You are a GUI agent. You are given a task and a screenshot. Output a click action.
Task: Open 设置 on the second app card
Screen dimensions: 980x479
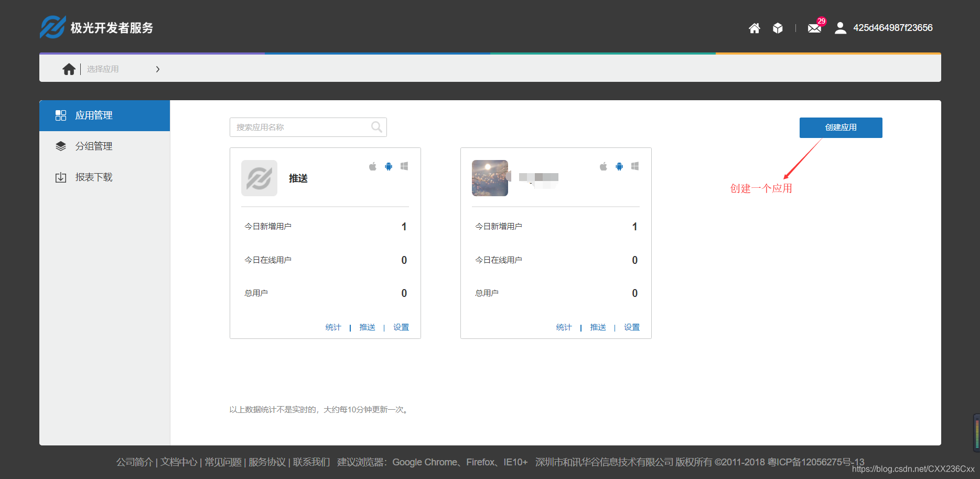[x=632, y=327]
